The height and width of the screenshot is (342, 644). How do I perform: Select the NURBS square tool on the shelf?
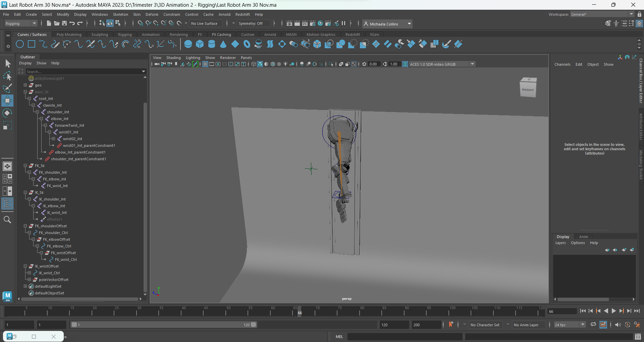[x=32, y=44]
